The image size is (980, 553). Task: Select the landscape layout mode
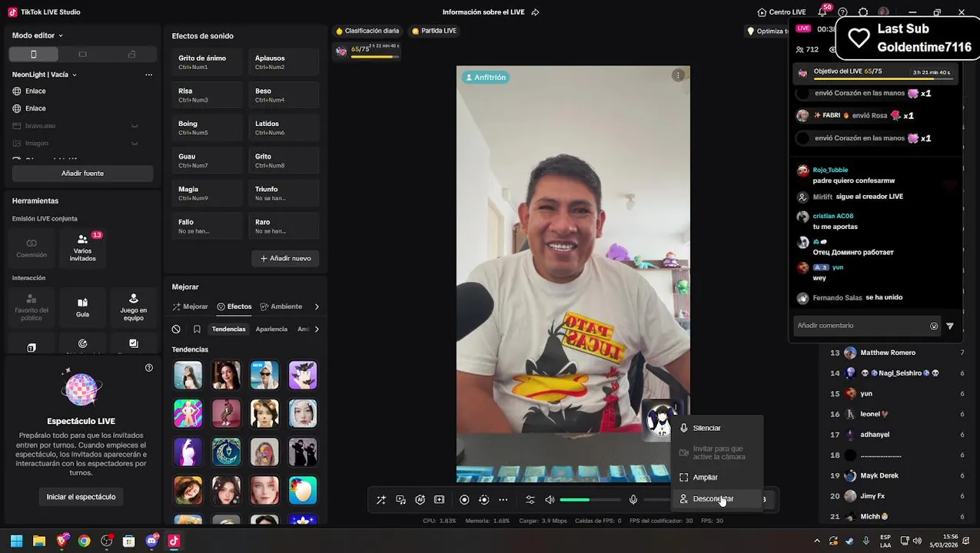(82, 55)
